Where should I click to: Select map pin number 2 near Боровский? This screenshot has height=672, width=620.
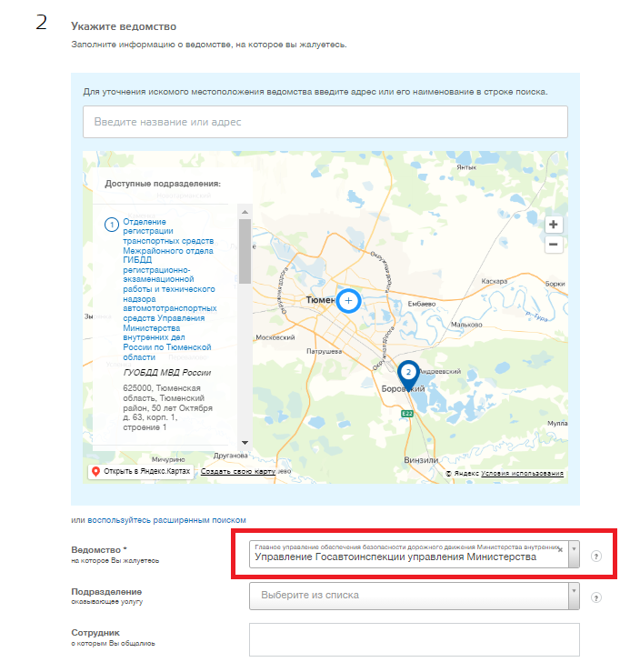click(x=409, y=374)
